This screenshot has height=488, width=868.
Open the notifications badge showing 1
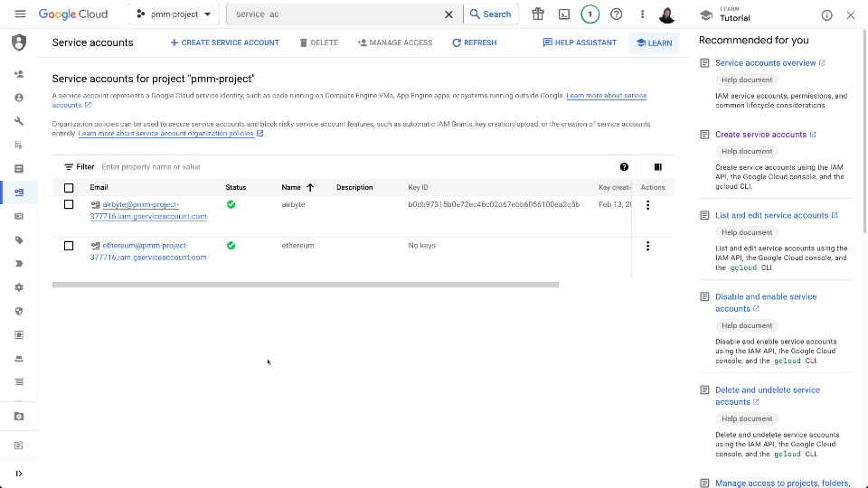click(x=590, y=14)
